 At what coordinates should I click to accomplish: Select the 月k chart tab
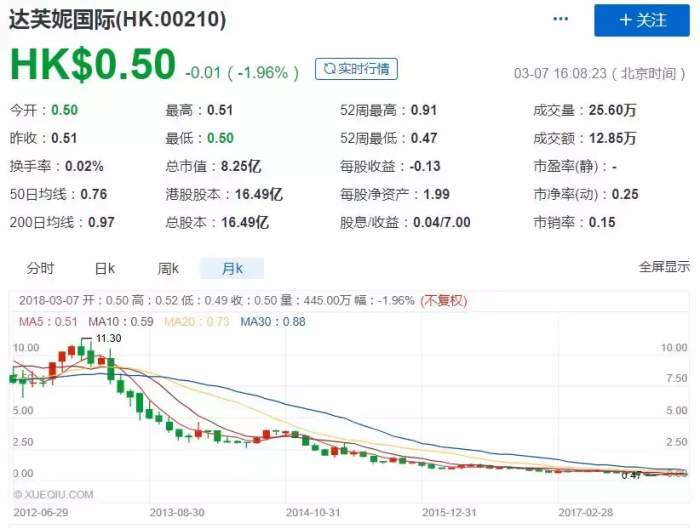(x=232, y=268)
